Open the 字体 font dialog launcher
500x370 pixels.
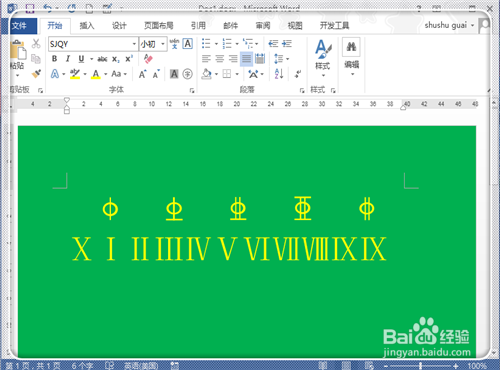tap(192, 90)
